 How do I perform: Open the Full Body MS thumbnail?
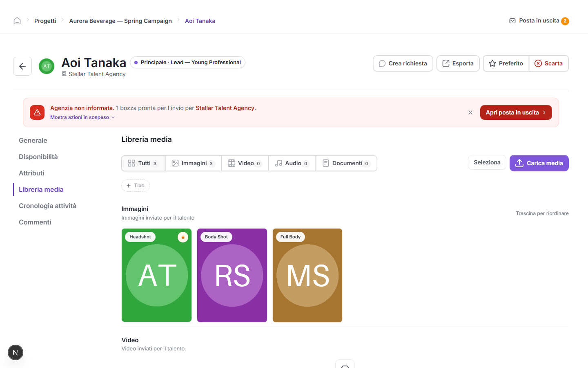(x=307, y=275)
